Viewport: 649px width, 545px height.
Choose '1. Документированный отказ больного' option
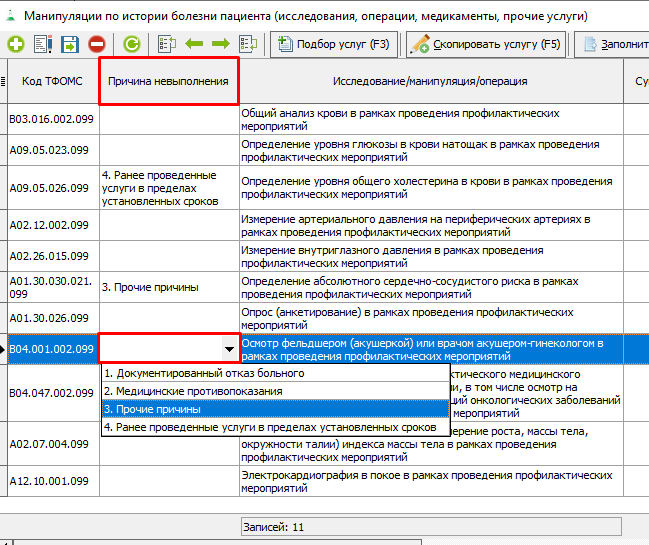[x=190, y=374]
